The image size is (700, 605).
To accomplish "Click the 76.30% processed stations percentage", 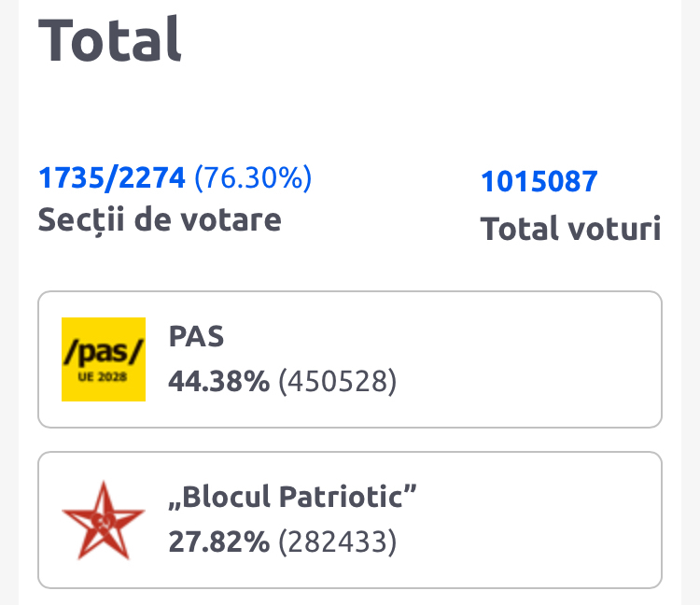I will click(x=254, y=176).
